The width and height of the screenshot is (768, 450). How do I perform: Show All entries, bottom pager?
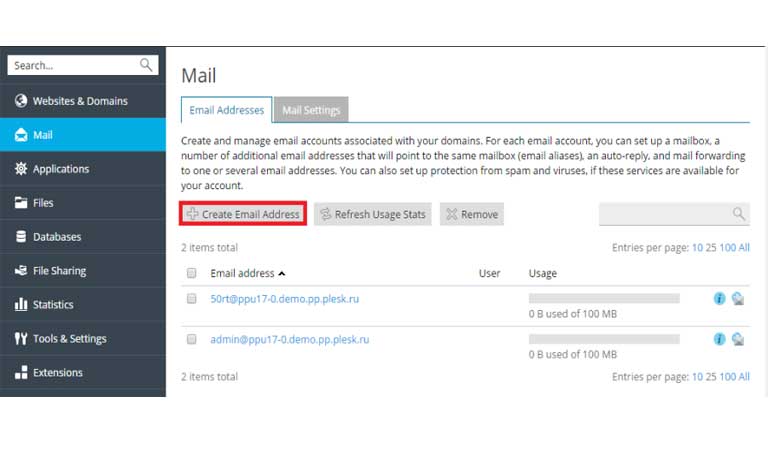744,377
